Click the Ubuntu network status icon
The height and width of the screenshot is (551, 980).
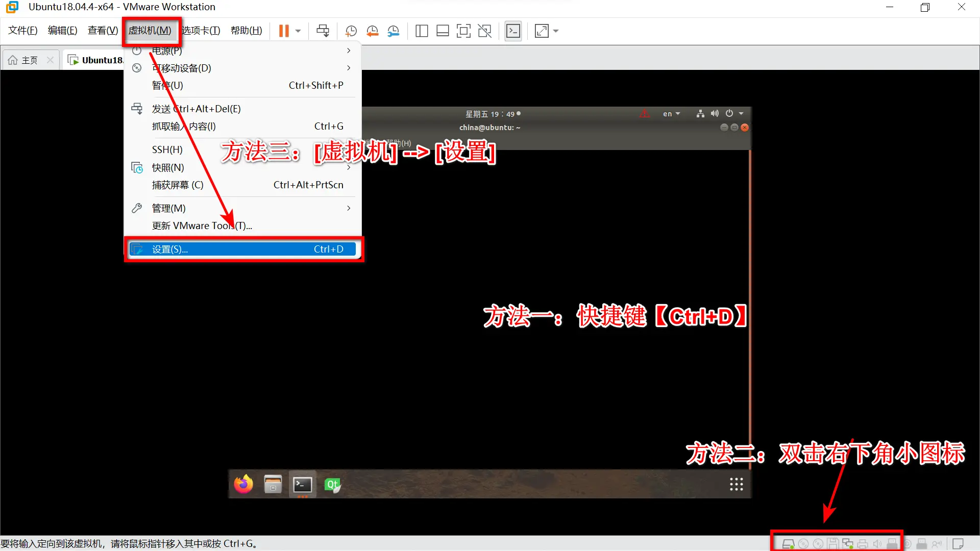pyautogui.click(x=700, y=114)
